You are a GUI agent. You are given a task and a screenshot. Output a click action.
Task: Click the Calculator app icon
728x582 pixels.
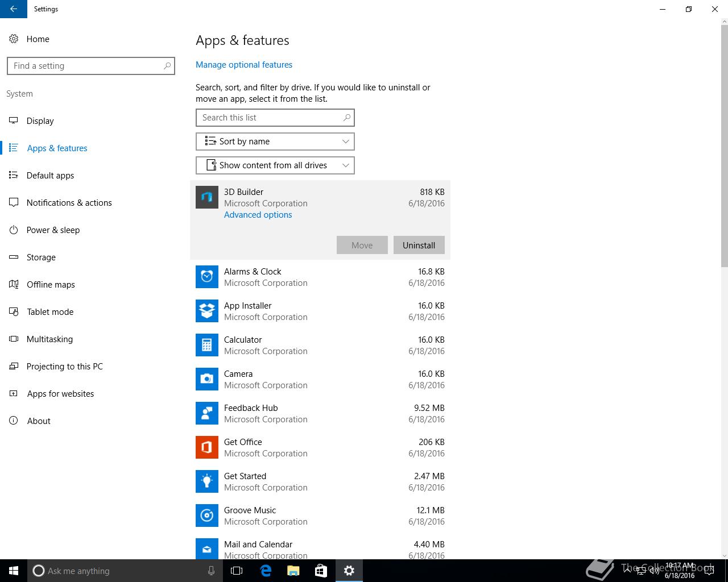[x=207, y=345]
